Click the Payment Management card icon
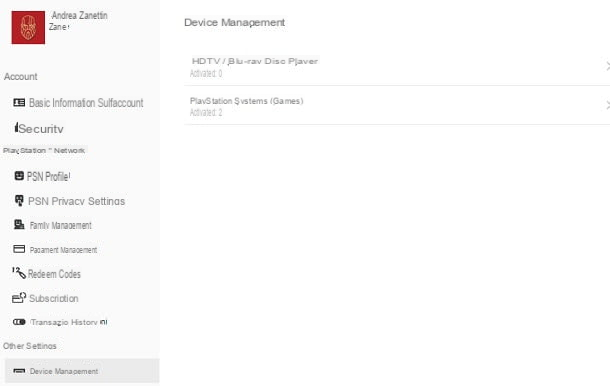The width and height of the screenshot is (610, 386). point(19,249)
